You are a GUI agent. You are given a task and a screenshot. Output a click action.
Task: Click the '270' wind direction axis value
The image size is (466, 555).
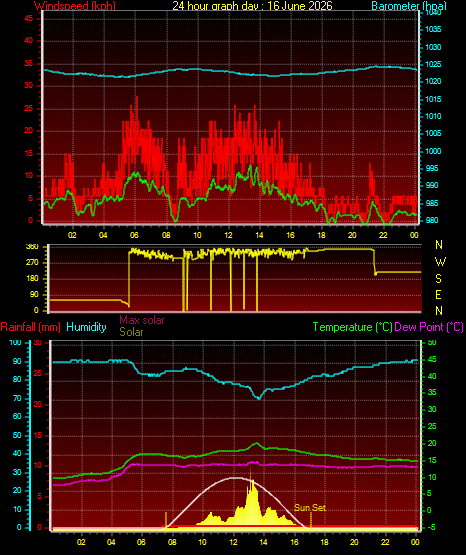pos(32,263)
